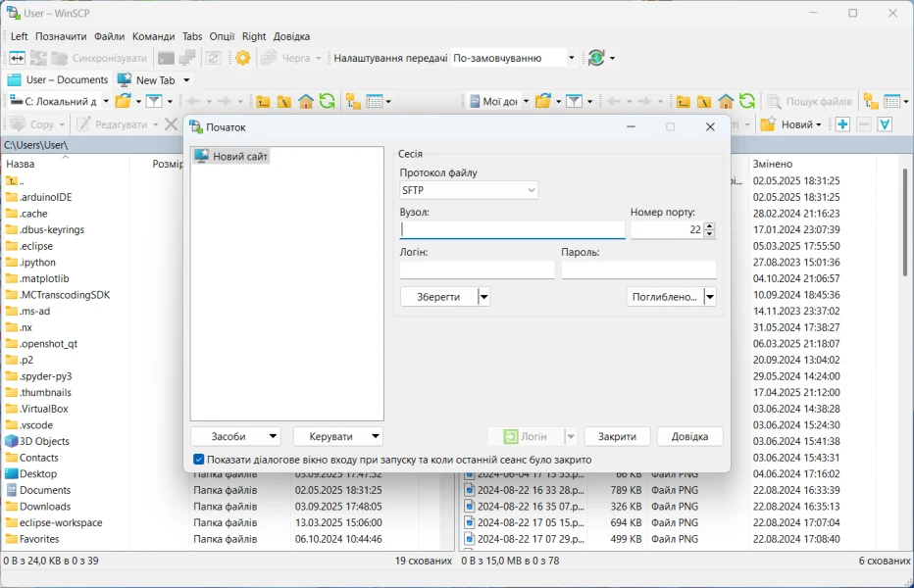This screenshot has height=588, width=914.
Task: Select Новий сайт in the site list
Action: click(231, 156)
